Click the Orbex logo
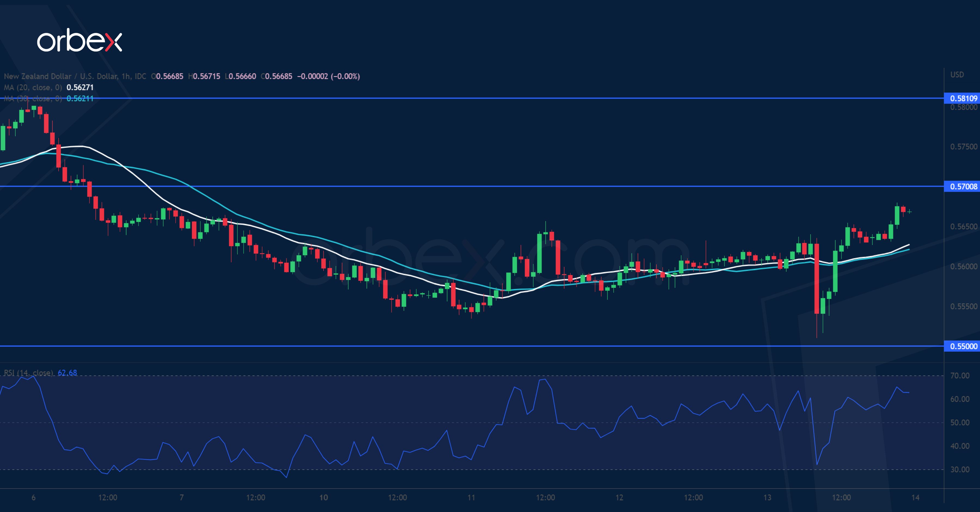980x512 pixels. (79, 40)
